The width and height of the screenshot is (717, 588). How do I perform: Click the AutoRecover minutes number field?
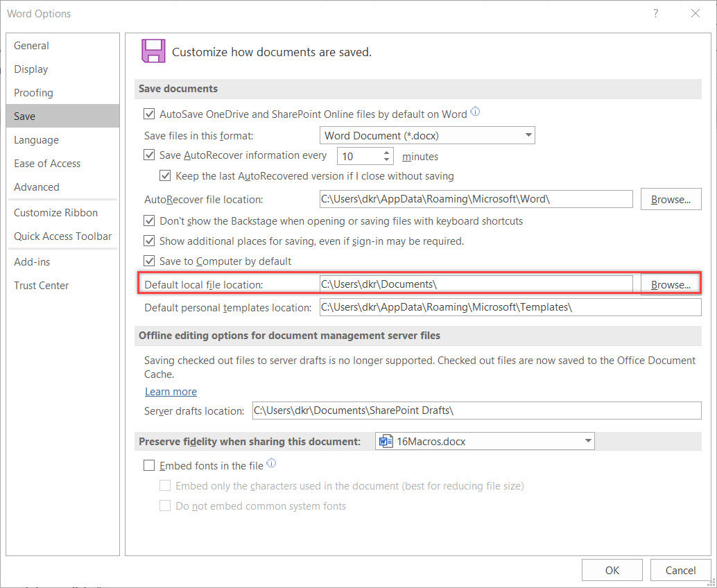359,157
